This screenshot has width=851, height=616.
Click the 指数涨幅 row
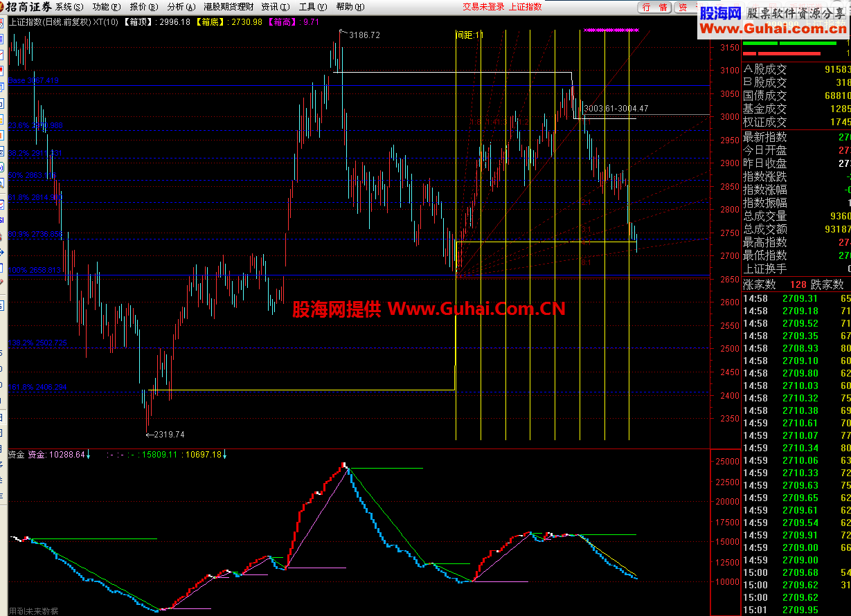796,190
